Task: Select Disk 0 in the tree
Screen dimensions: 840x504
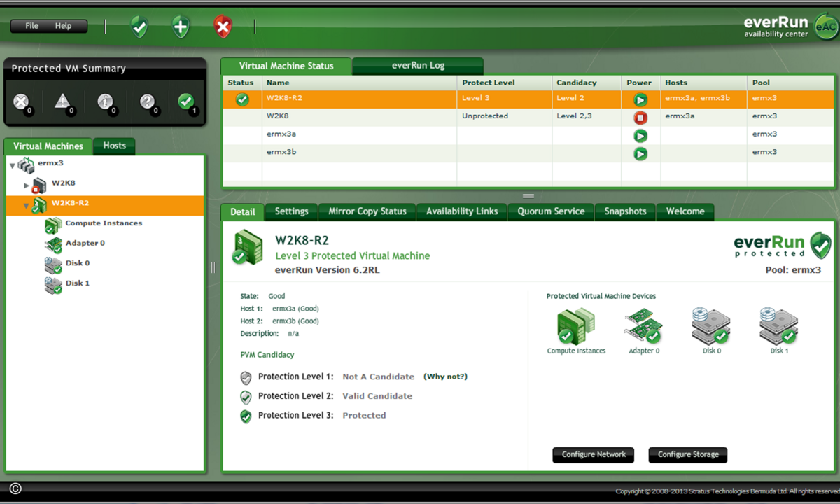Action: pos(78,264)
